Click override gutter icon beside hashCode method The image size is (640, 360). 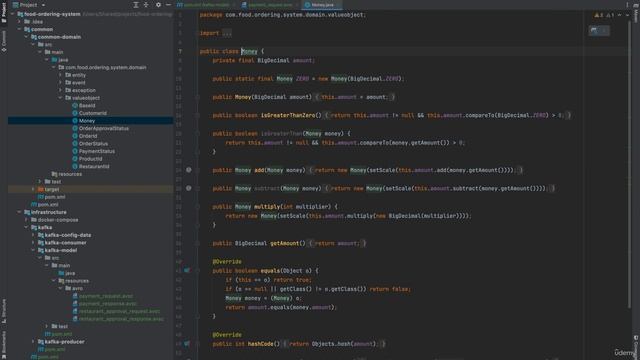coord(187,344)
